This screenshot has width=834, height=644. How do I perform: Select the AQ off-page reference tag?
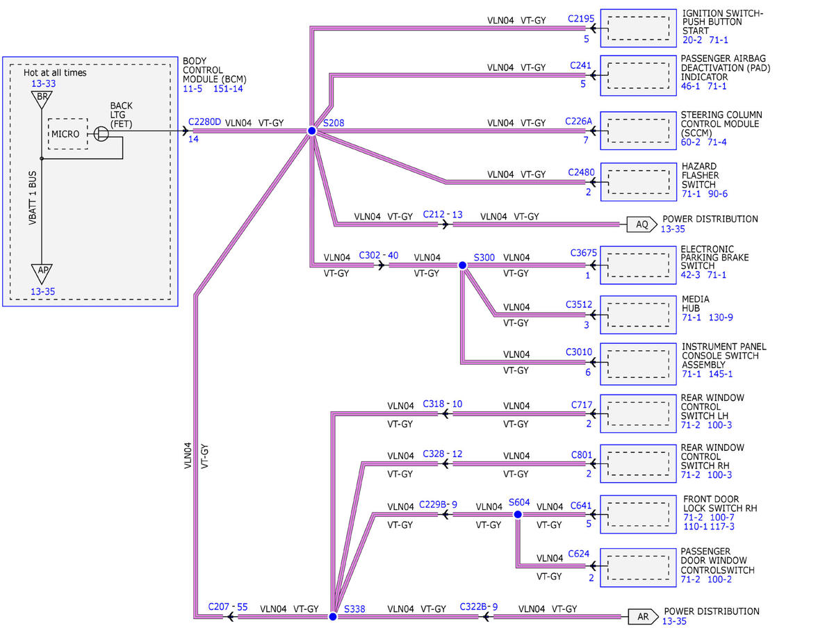point(642,224)
